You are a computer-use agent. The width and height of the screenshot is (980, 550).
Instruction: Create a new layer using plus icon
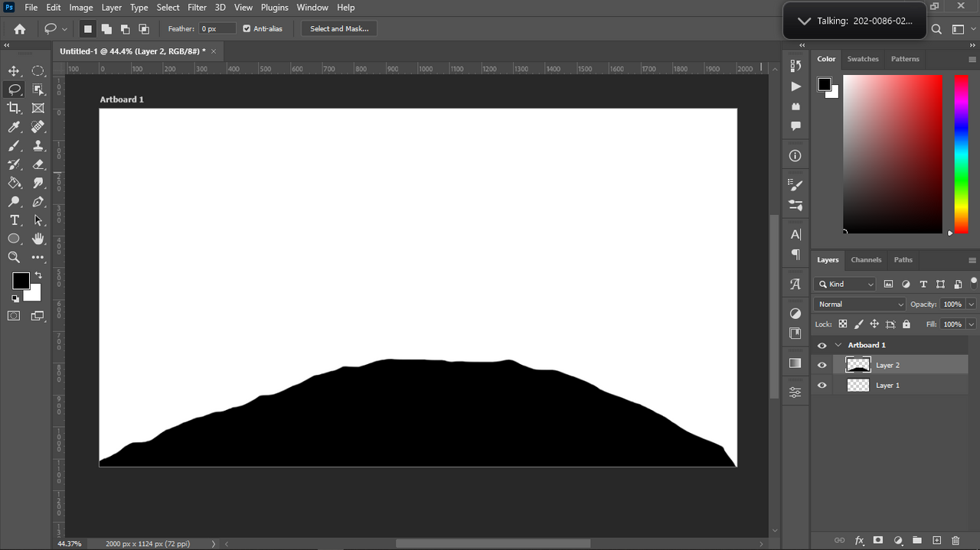tap(936, 541)
